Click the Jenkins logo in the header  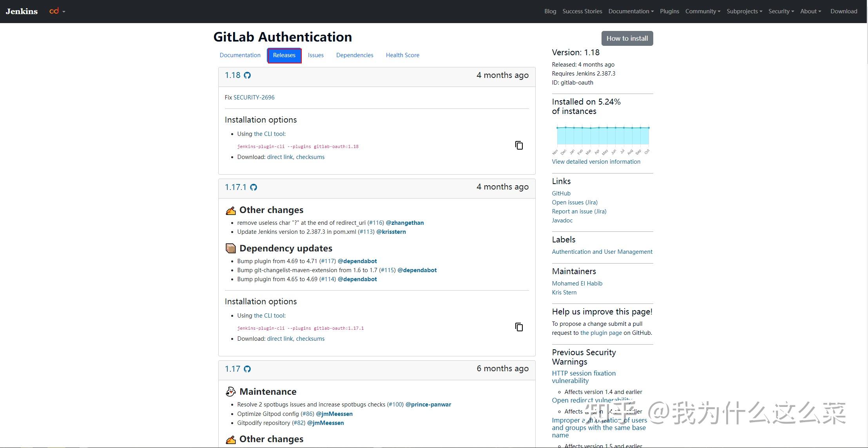tap(22, 11)
